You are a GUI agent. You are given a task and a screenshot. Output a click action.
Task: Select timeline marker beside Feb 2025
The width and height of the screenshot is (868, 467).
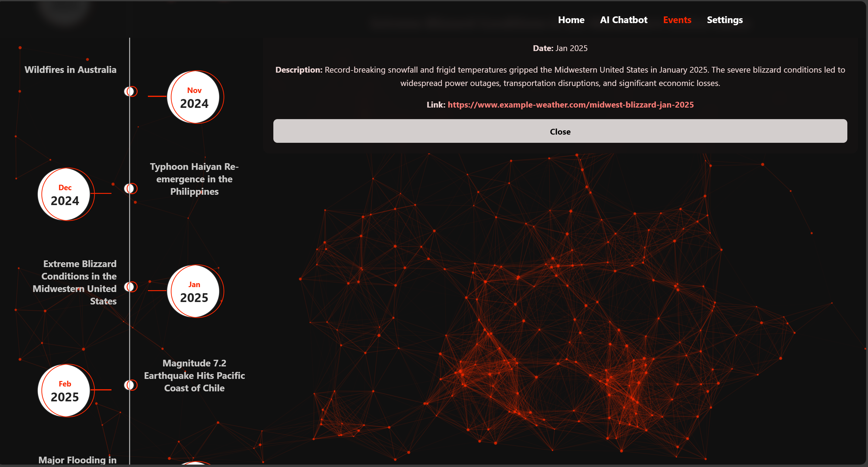130,385
